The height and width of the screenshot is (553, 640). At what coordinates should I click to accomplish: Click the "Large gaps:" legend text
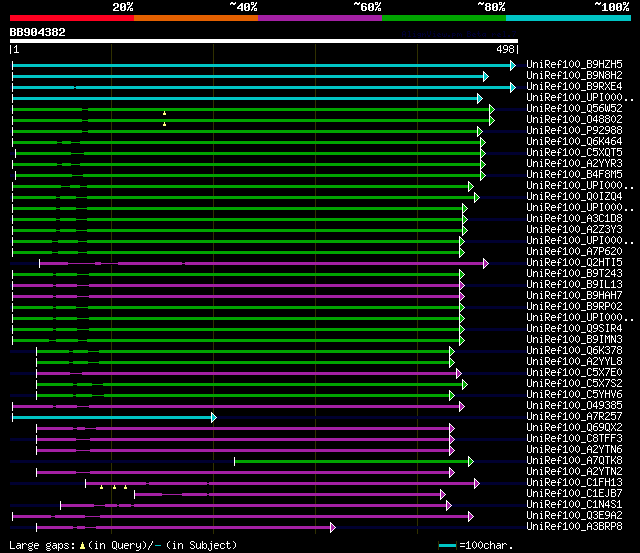pos(42,545)
